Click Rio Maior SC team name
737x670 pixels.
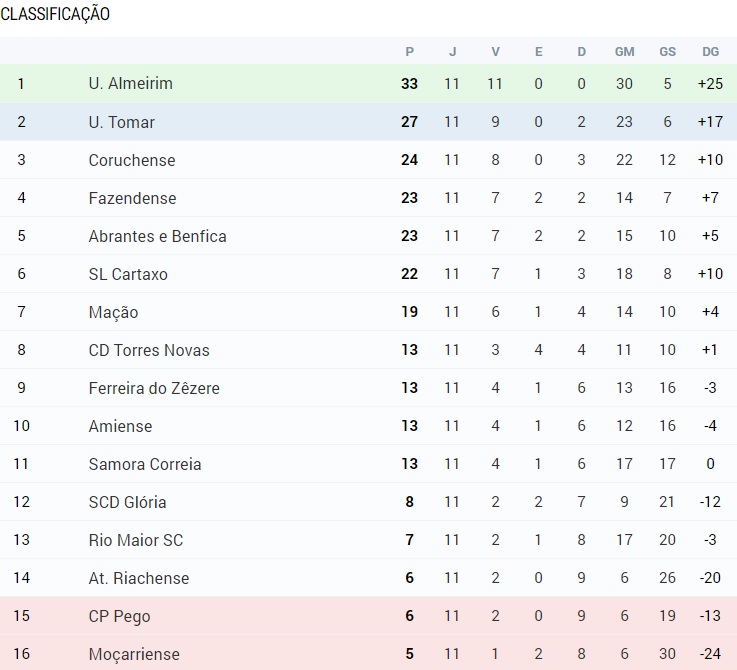[136, 541]
